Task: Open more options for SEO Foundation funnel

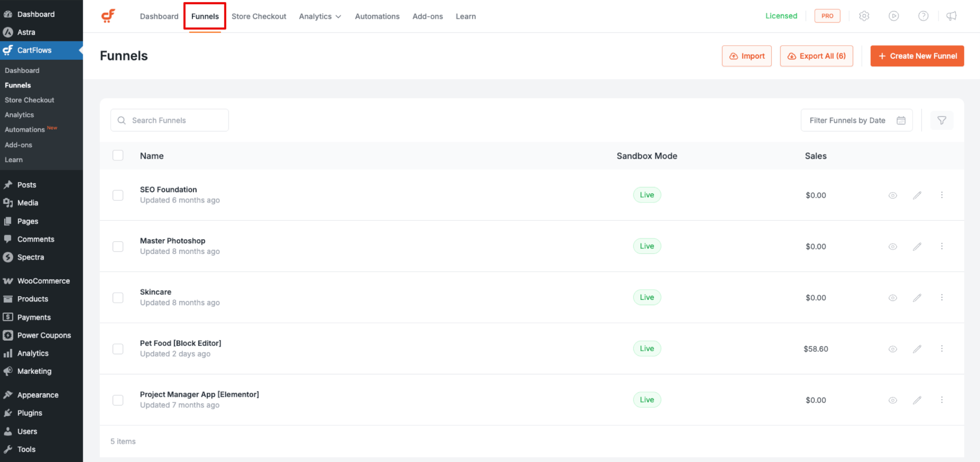Action: click(942, 195)
